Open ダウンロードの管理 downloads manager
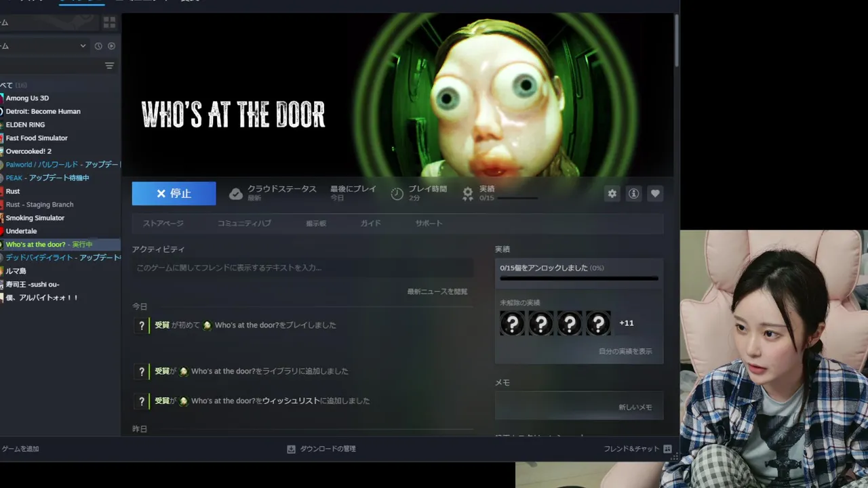Image resolution: width=868 pixels, height=488 pixels. pyautogui.click(x=321, y=449)
